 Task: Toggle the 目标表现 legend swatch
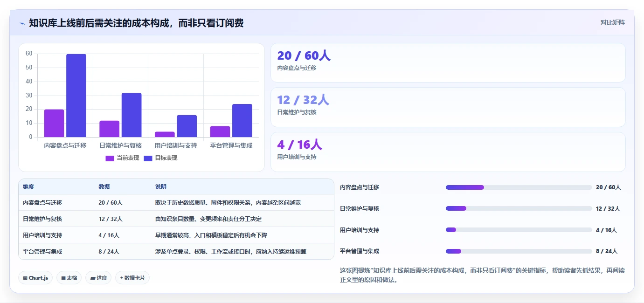pyautogui.click(x=148, y=158)
